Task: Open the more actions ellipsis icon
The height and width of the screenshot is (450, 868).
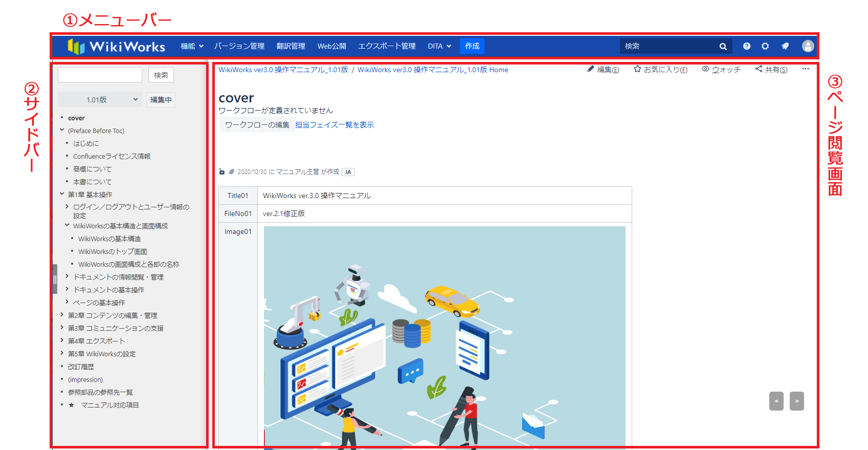Action: pyautogui.click(x=806, y=69)
